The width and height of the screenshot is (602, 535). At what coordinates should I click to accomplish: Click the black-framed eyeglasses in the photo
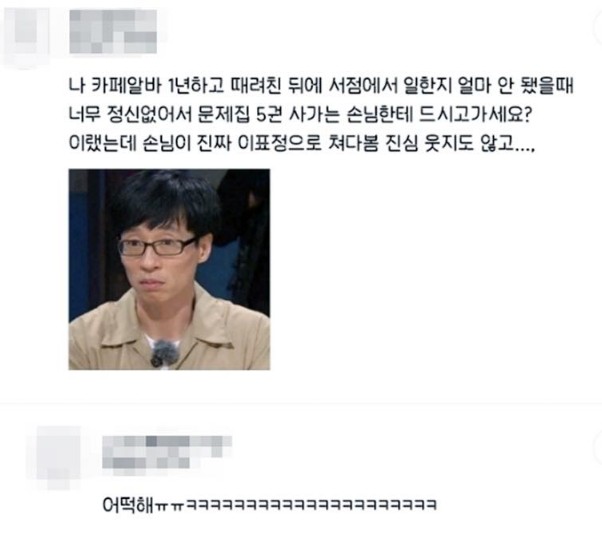157,247
